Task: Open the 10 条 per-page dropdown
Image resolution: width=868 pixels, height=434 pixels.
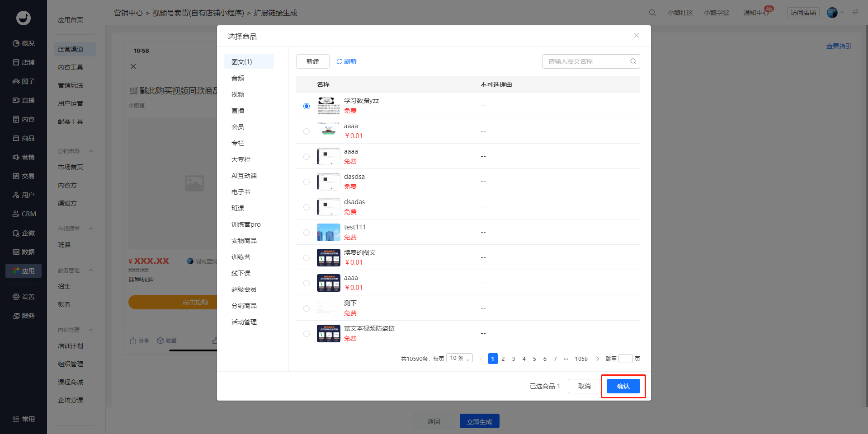Action: tap(459, 358)
